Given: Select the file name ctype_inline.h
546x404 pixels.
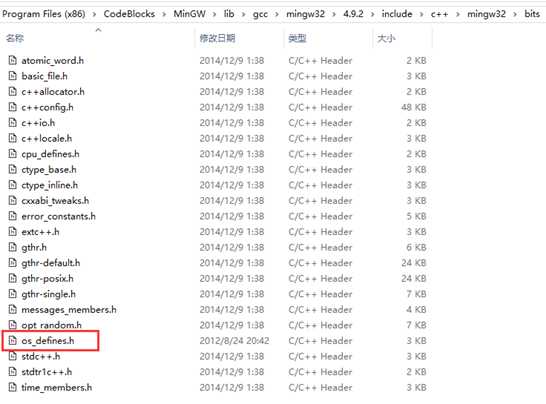Looking at the screenshot, I should tap(49, 185).
